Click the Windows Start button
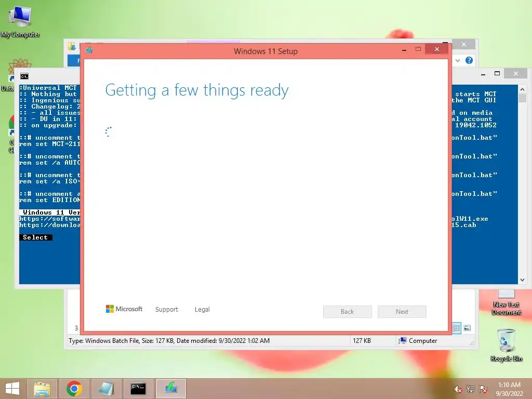 (x=12, y=389)
